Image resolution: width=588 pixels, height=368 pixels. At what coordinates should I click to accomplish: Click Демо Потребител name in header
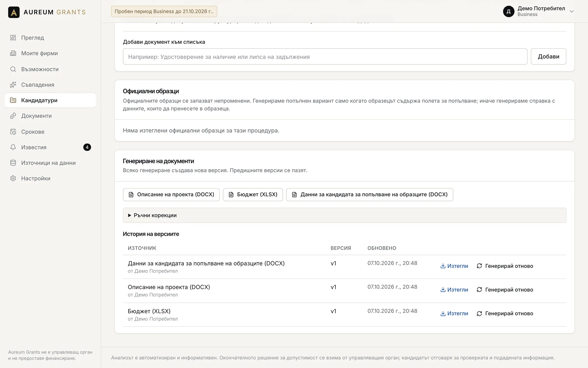click(541, 9)
